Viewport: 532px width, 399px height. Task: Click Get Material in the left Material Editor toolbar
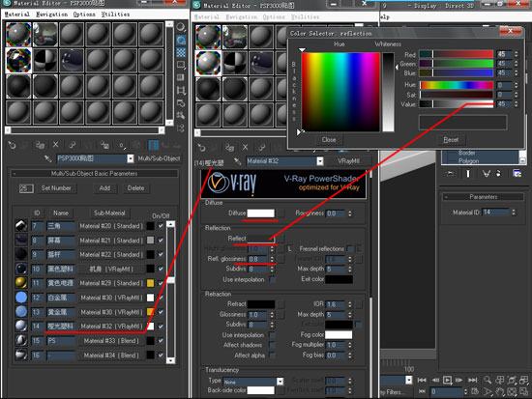[x=12, y=146]
